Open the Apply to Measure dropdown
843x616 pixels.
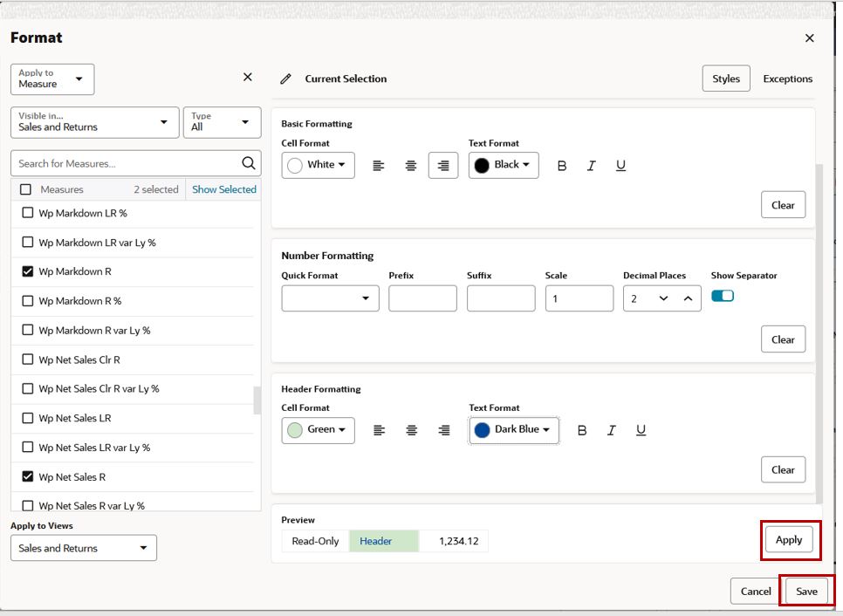pyautogui.click(x=52, y=79)
